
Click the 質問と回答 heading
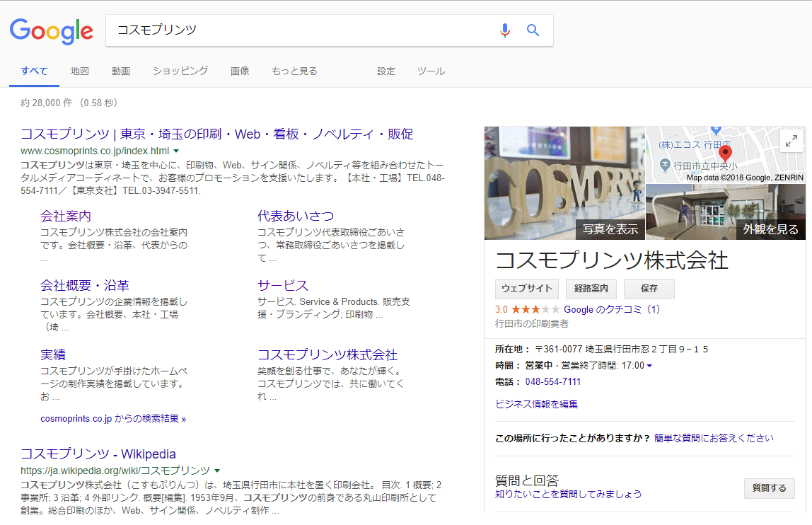point(527,480)
